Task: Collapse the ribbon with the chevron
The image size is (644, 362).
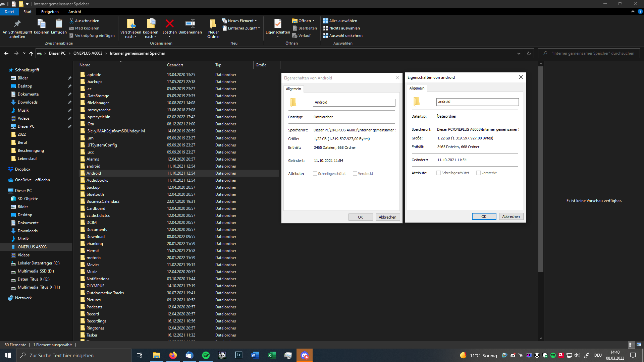Action: click(633, 11)
